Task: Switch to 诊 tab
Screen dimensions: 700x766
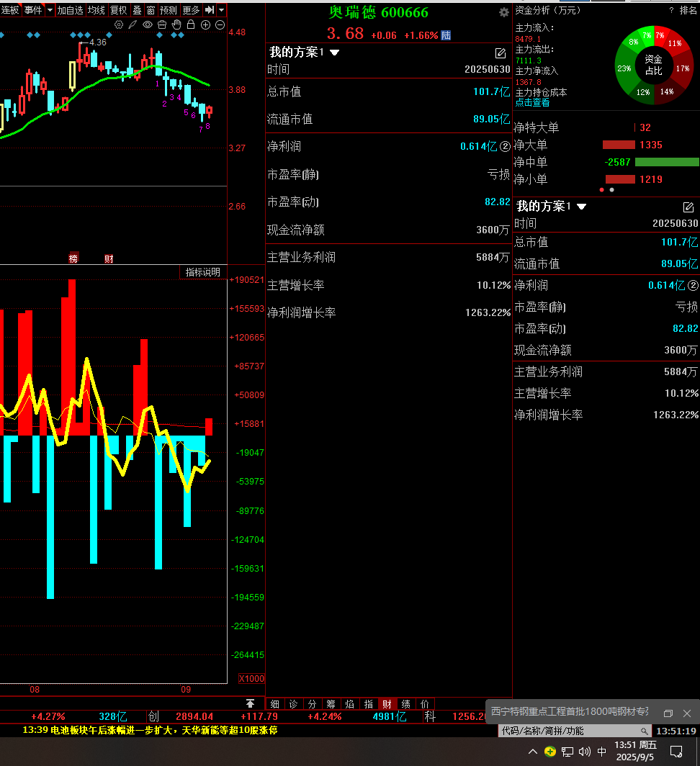Action: (x=293, y=704)
